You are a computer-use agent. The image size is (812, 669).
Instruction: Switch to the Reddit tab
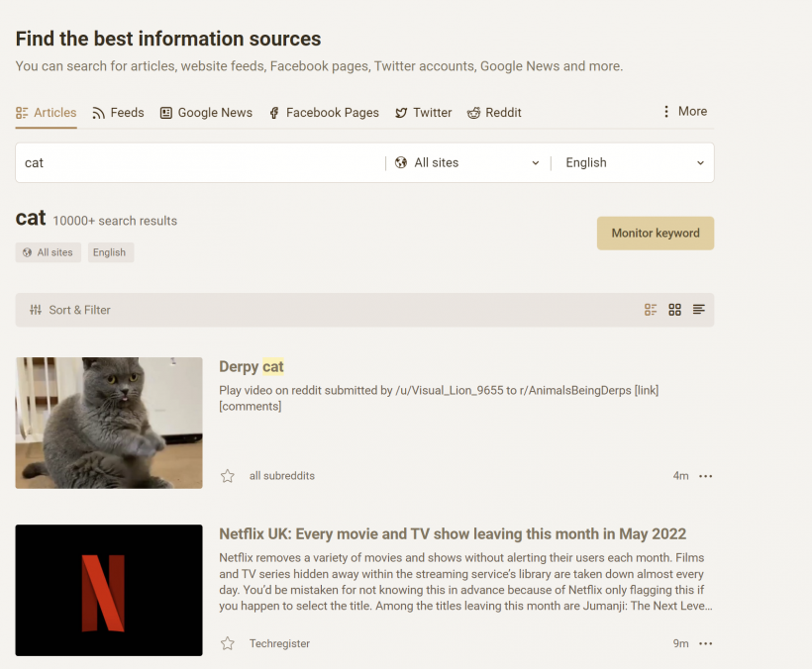494,113
